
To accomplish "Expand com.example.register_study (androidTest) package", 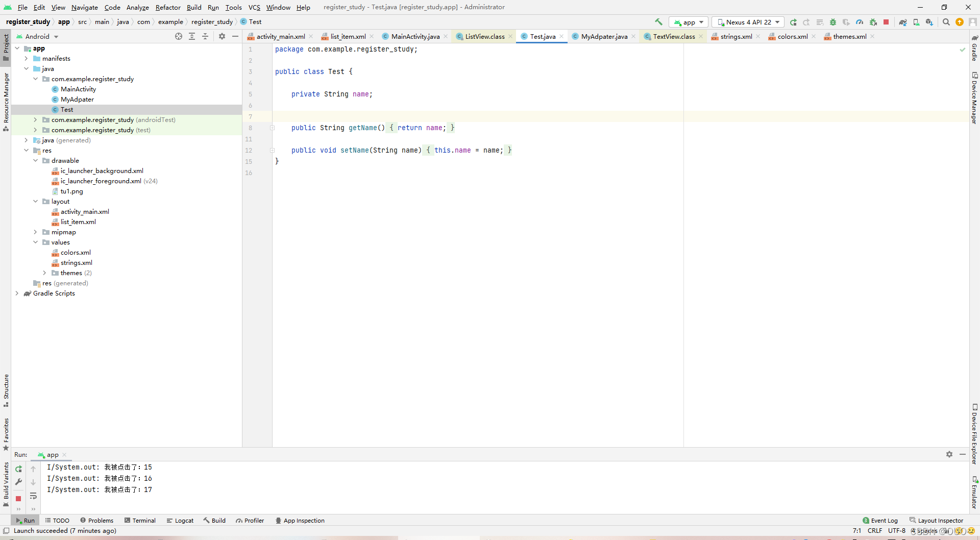I will pyautogui.click(x=36, y=120).
